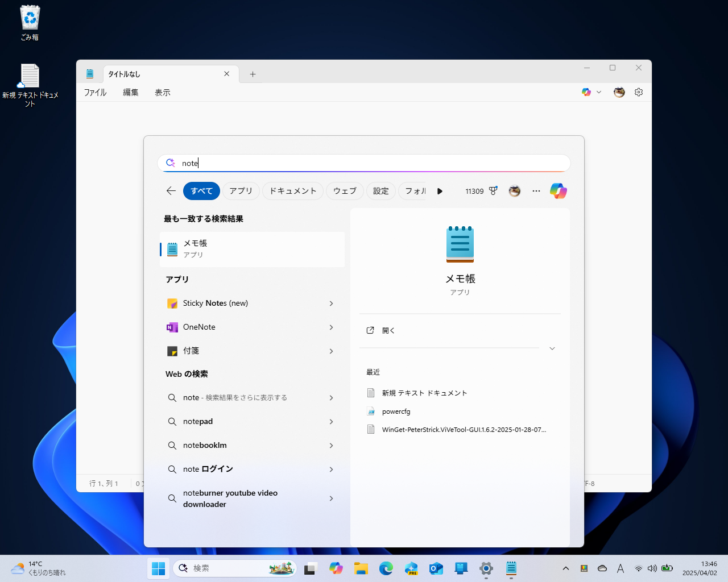Screen dimensions: 728x582
Task: Open the ファイル menu in Notepad
Action: [x=95, y=92]
